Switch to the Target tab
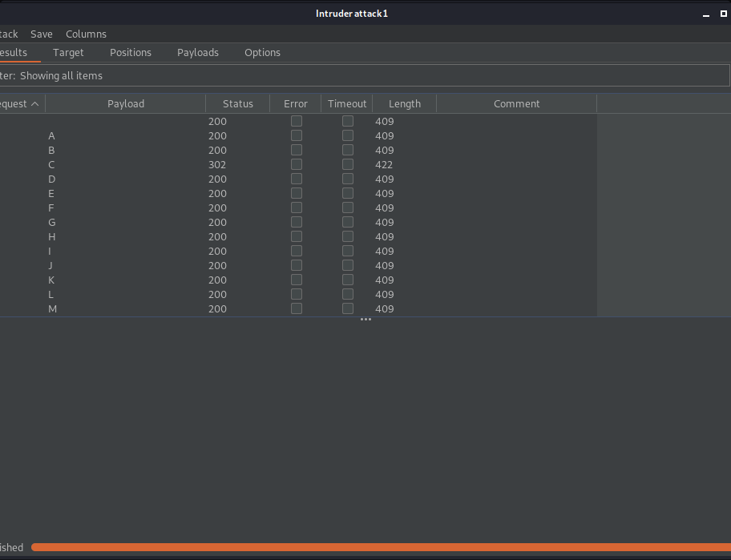Screen dimensions: 731x560 (68, 53)
